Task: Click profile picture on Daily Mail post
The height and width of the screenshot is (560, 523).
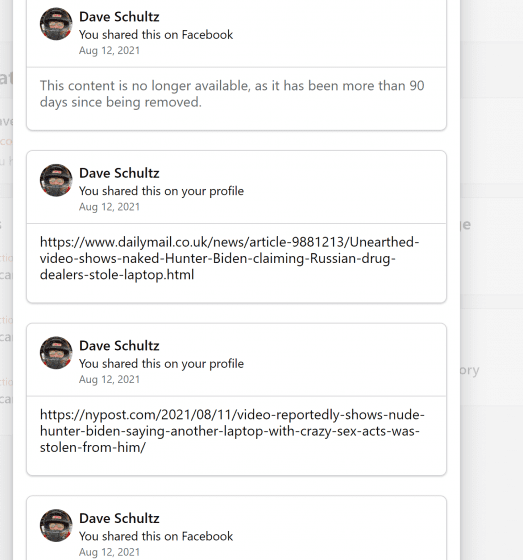Action: 56,180
